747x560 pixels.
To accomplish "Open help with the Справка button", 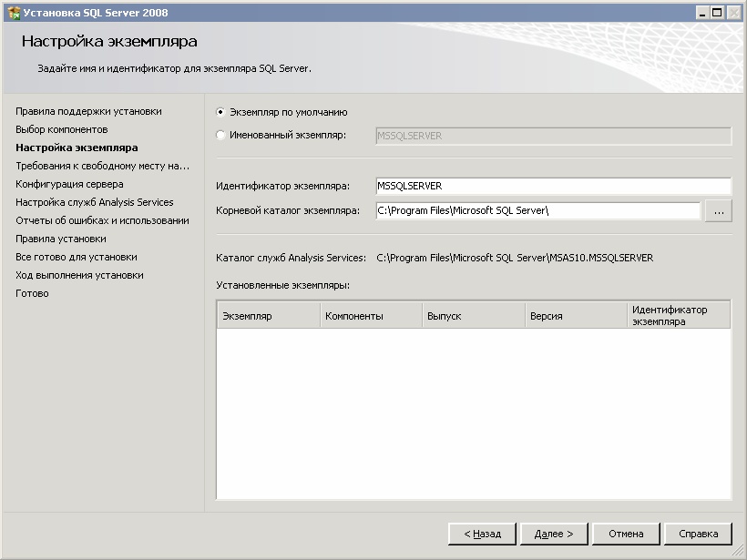I will [698, 534].
